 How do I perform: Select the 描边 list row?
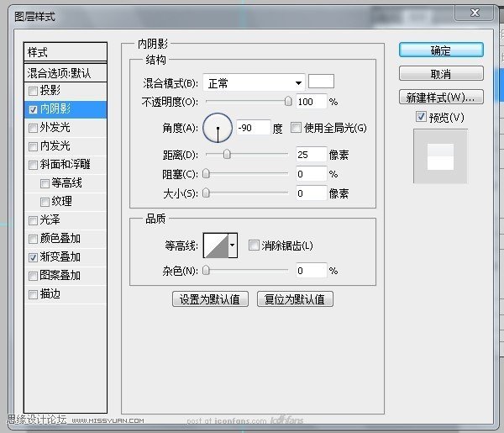click(x=66, y=294)
